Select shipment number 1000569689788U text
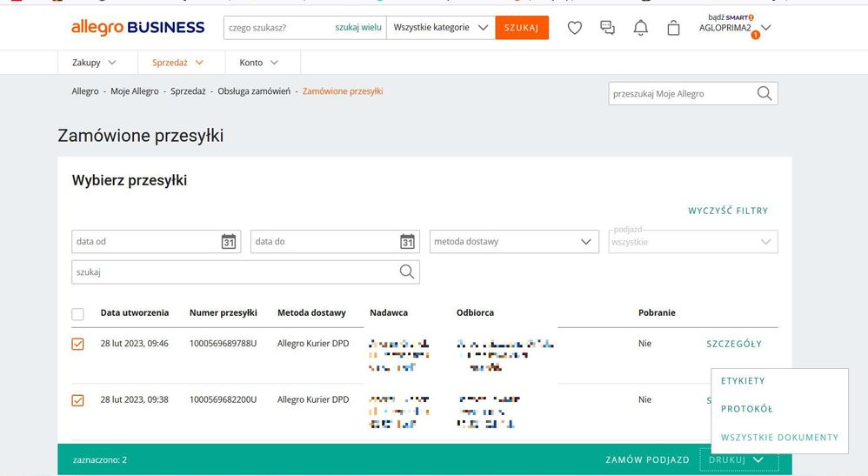 pos(224,344)
